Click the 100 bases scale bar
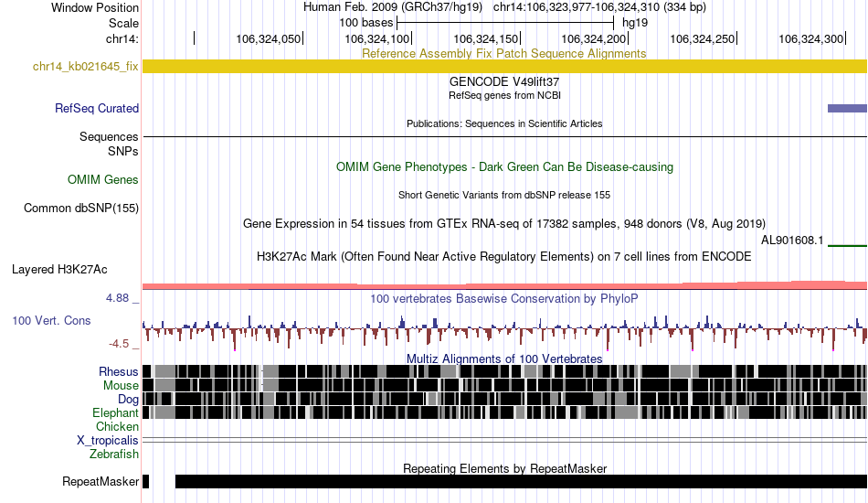The image size is (868, 503). [x=505, y=23]
